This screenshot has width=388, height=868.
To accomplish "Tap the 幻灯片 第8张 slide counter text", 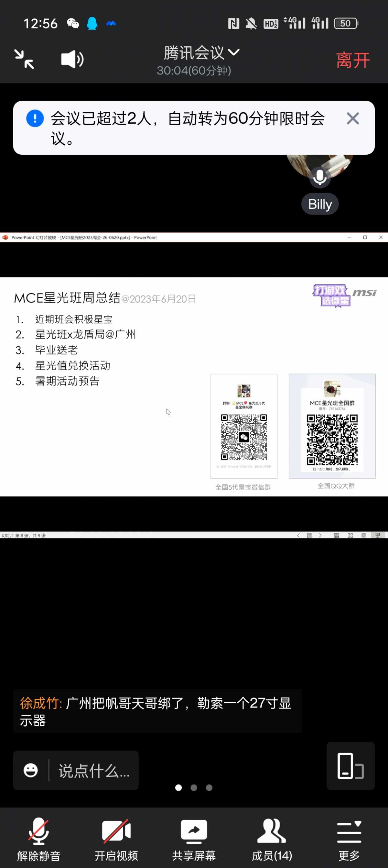I will point(24,535).
